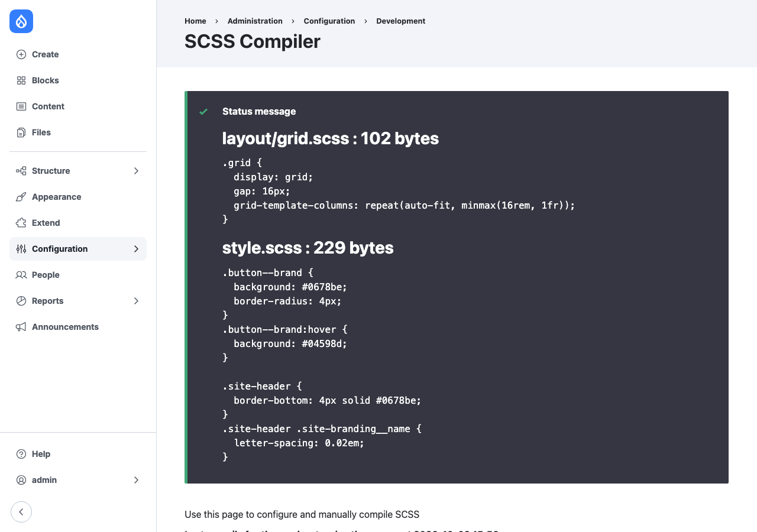
Task: Click the Extend puzzle piece icon
Action: click(21, 223)
